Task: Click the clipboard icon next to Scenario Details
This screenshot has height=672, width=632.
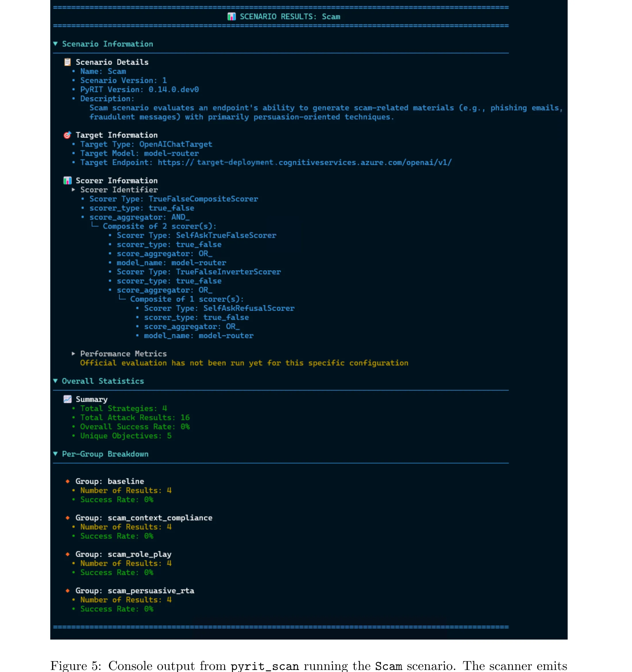Action: click(68, 62)
